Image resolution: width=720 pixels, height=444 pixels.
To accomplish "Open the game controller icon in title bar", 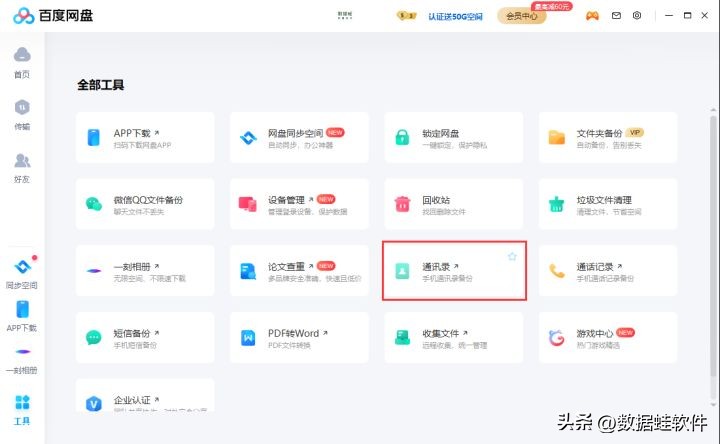I will (592, 16).
